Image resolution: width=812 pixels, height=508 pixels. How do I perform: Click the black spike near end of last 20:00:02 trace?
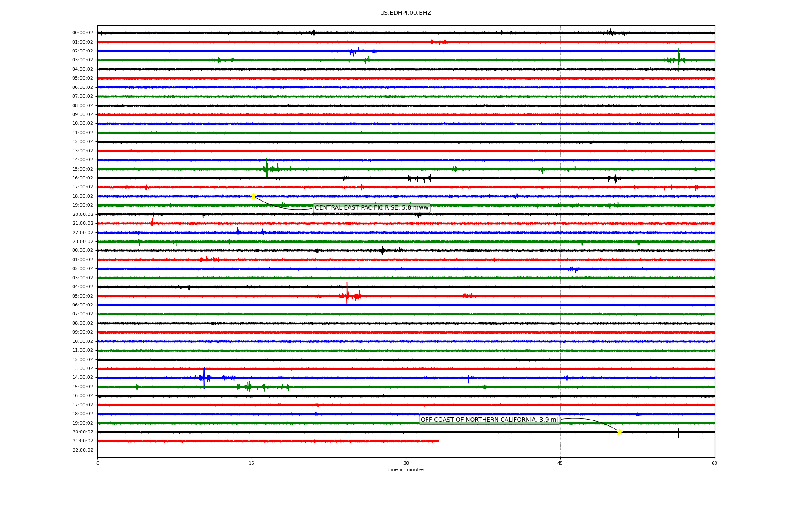[678, 433]
